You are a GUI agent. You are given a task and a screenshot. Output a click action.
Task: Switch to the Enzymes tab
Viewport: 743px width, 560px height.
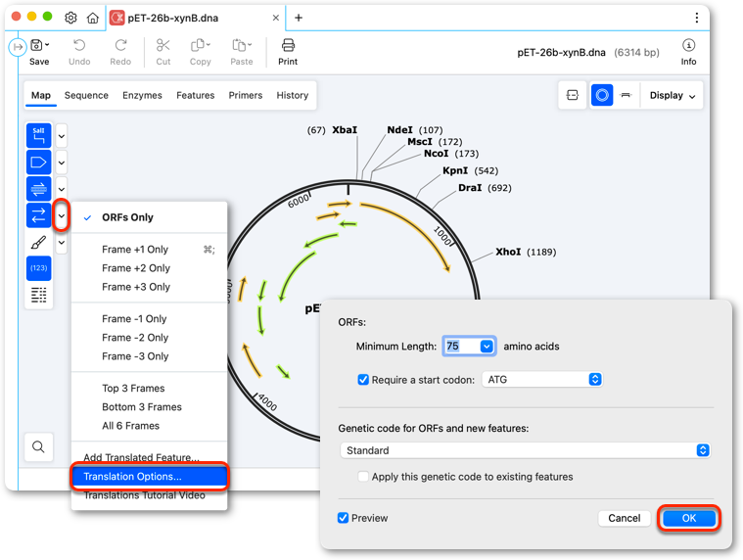tap(142, 95)
